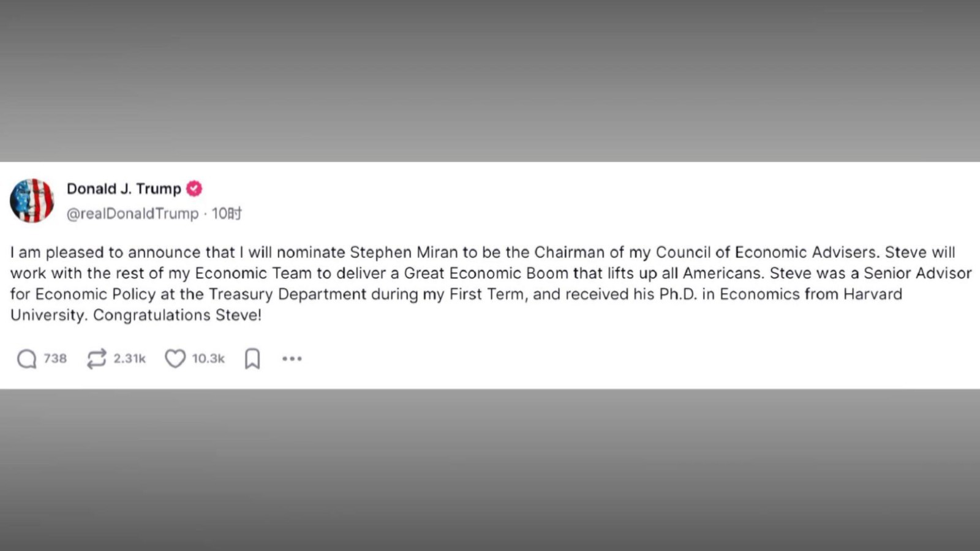
Task: Click Great Economic Boom in the post
Action: coord(486,273)
